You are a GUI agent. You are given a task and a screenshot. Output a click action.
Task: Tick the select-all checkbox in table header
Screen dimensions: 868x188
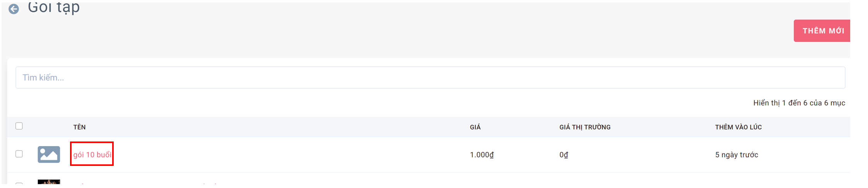pyautogui.click(x=19, y=126)
